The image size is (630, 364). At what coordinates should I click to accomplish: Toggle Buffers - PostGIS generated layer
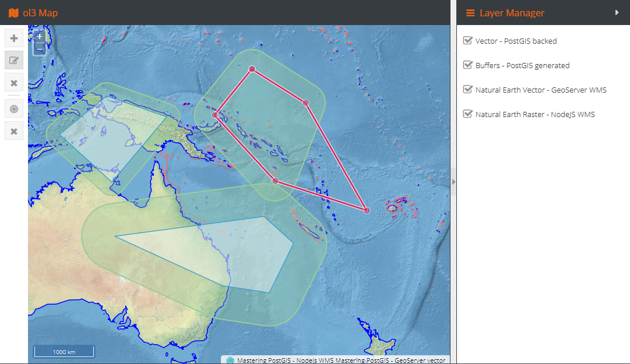point(467,65)
